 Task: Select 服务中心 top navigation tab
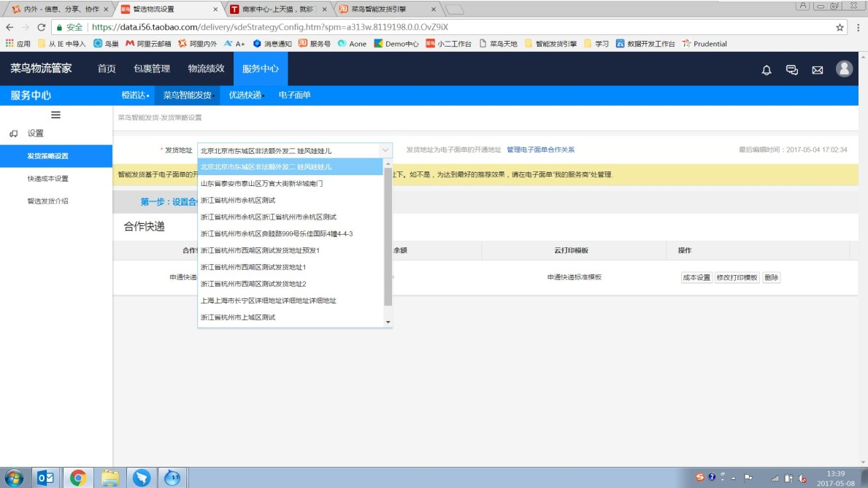pos(260,69)
